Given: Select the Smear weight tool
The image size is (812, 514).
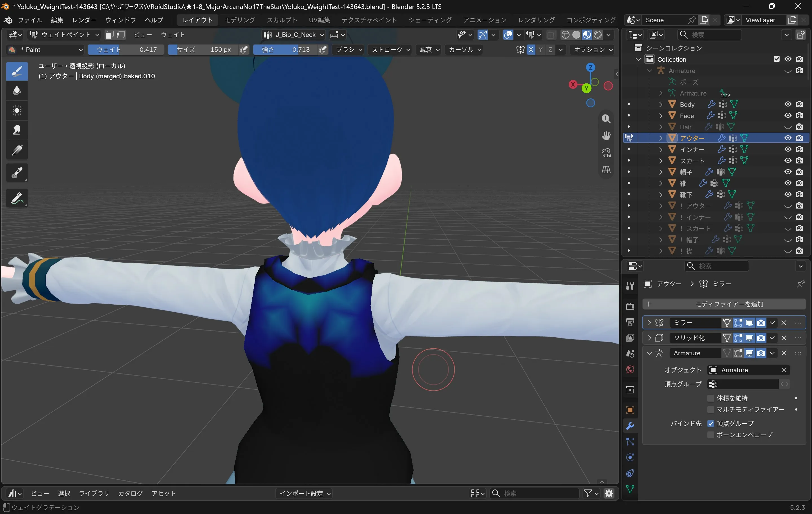Looking at the screenshot, I should click(17, 130).
